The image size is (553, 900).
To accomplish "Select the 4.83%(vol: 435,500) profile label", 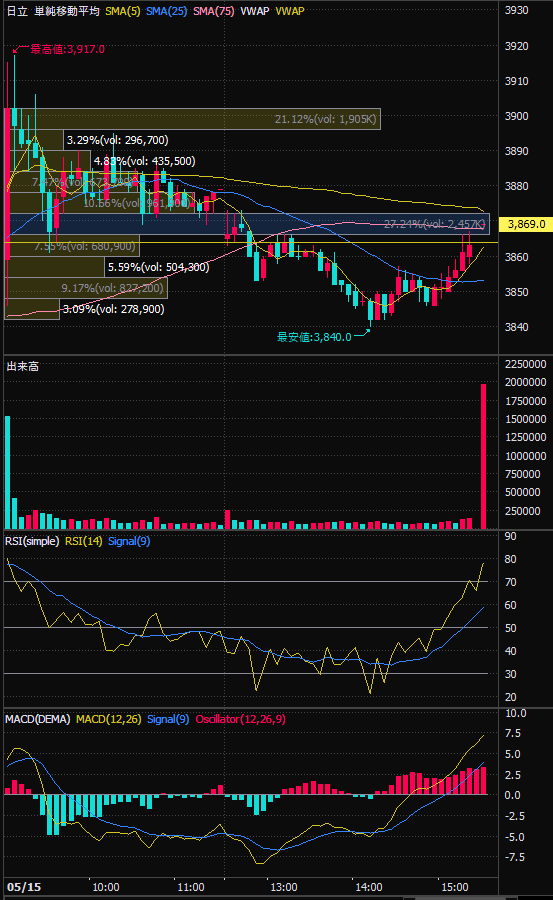I will (x=144, y=161).
